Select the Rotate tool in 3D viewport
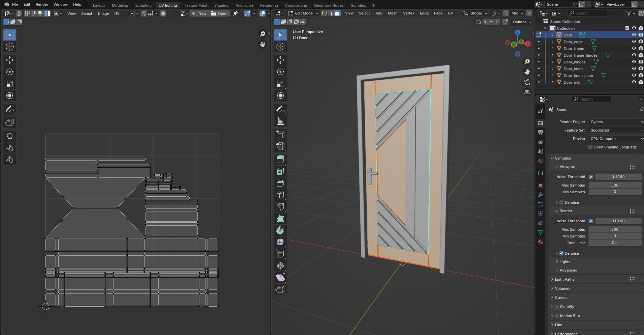 [x=280, y=72]
